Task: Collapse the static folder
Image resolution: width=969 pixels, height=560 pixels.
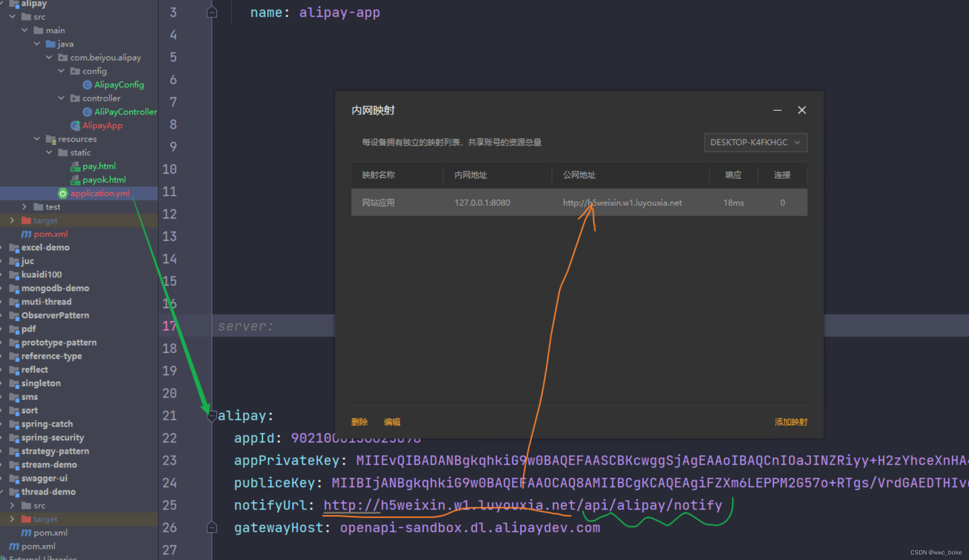Action: 49,152
